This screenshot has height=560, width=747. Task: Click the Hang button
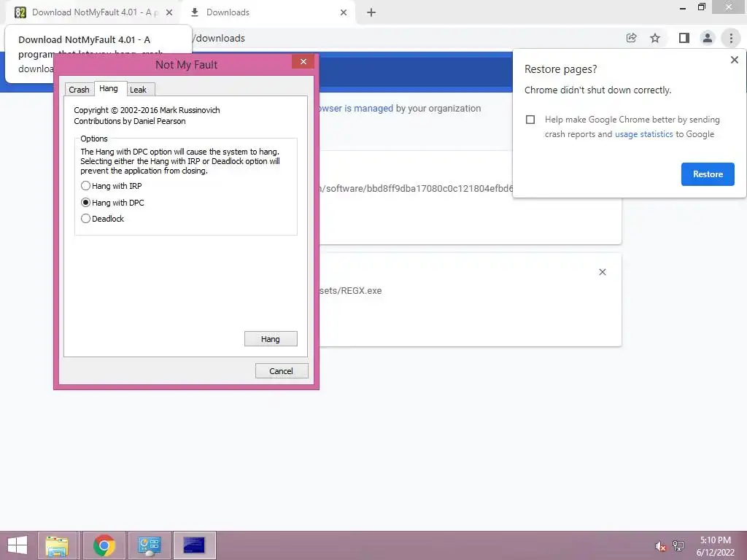tap(271, 338)
